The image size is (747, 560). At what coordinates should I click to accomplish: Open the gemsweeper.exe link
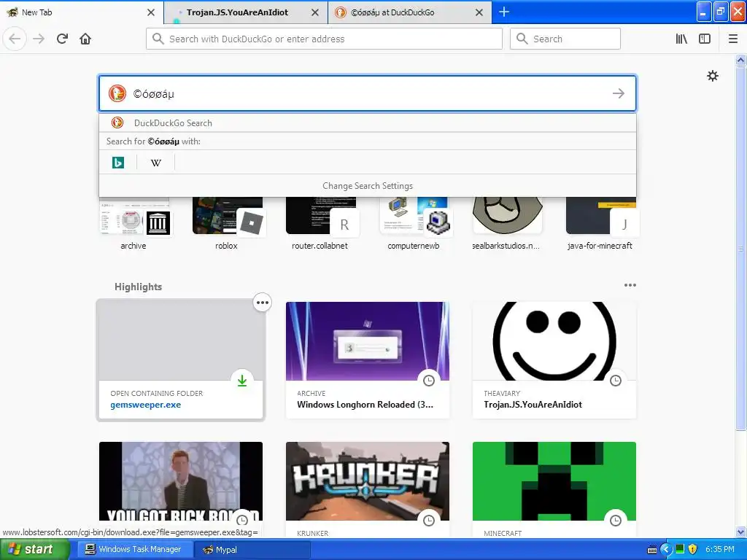pos(145,405)
